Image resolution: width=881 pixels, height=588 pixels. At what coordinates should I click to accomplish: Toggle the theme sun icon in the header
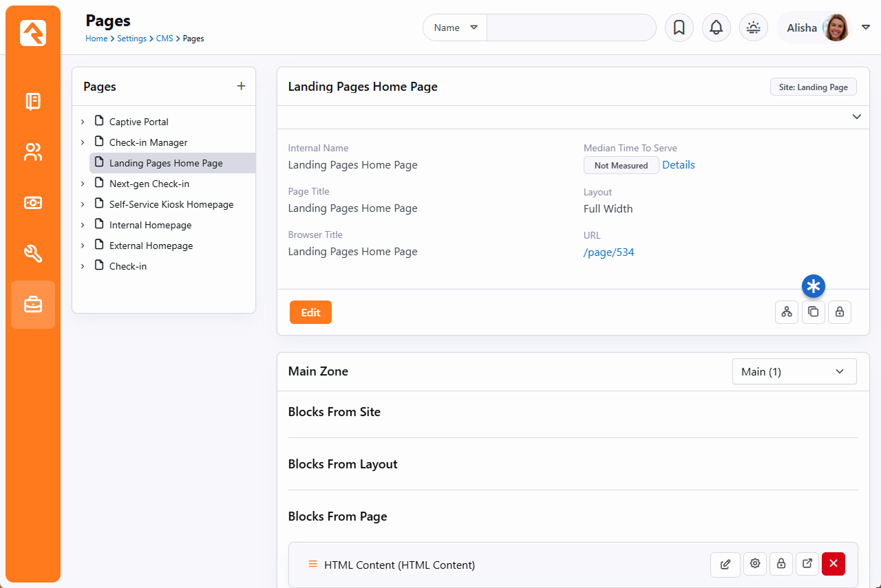pyautogui.click(x=754, y=28)
